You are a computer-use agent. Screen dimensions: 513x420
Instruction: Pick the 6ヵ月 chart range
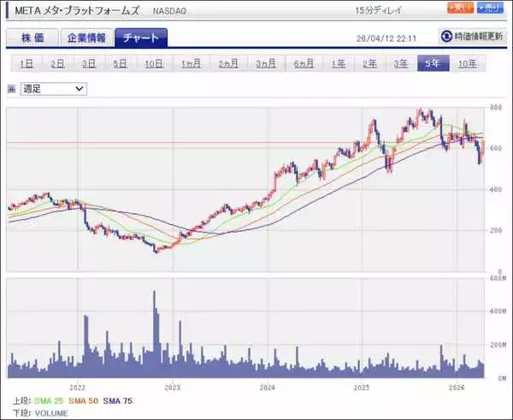click(x=303, y=64)
